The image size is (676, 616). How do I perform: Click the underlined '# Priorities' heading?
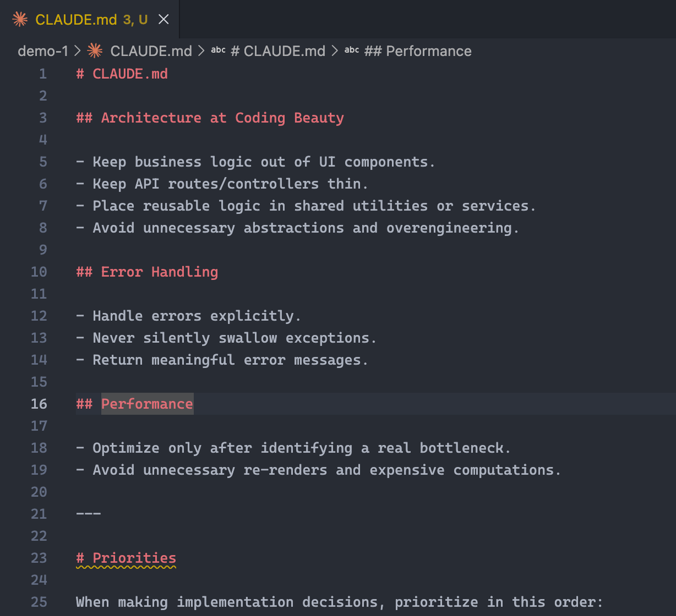coord(126,558)
